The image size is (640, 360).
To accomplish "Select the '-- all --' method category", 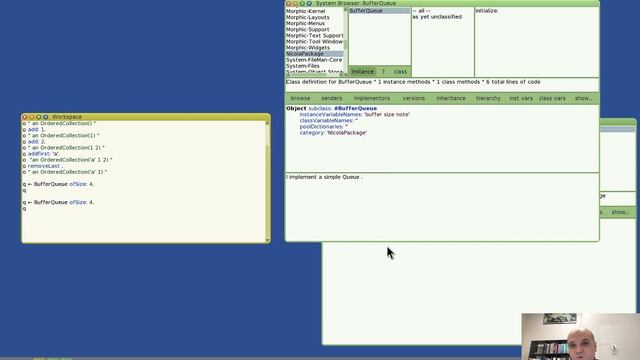I will point(421,11).
